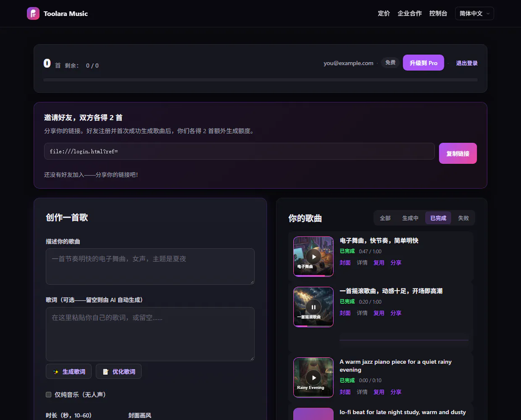This screenshot has height=420, width=521.
Task: Click the 生成歌词 button
Action: coord(68,372)
